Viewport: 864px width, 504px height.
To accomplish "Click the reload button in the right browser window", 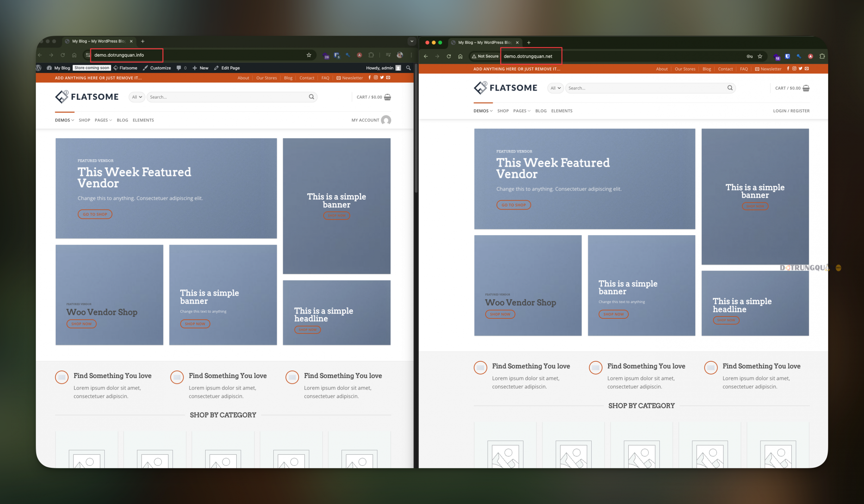I will [x=449, y=56].
